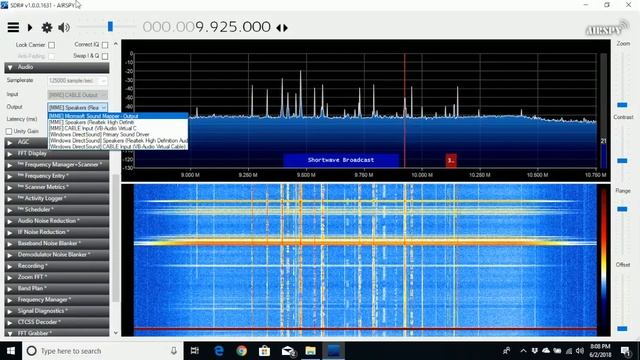Choose DirectSound Speakers Realtek option
The image size is (640, 360).
(x=118, y=140)
